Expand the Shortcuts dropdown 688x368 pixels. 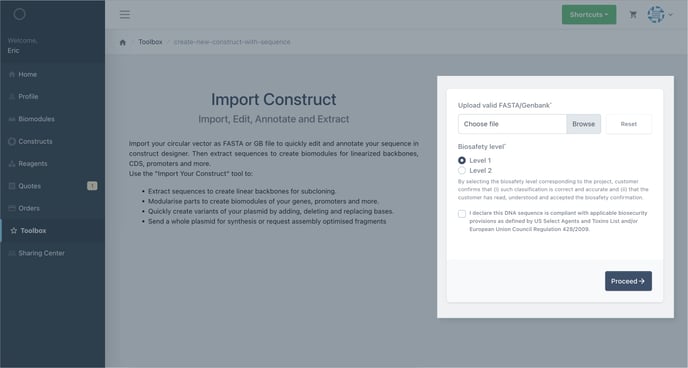click(589, 14)
